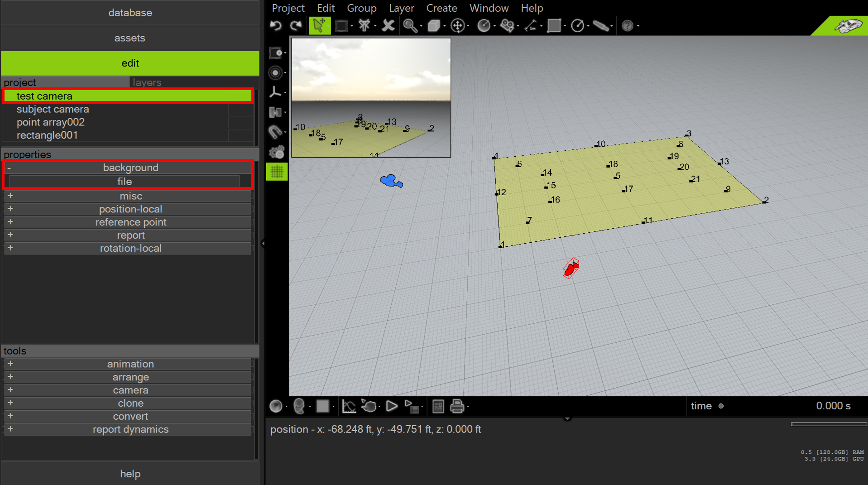Open the database panel
The width and height of the screenshot is (868, 485).
click(x=130, y=13)
